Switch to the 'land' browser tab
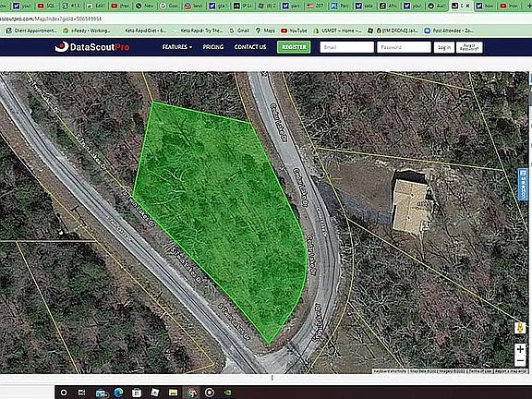 (194, 6)
